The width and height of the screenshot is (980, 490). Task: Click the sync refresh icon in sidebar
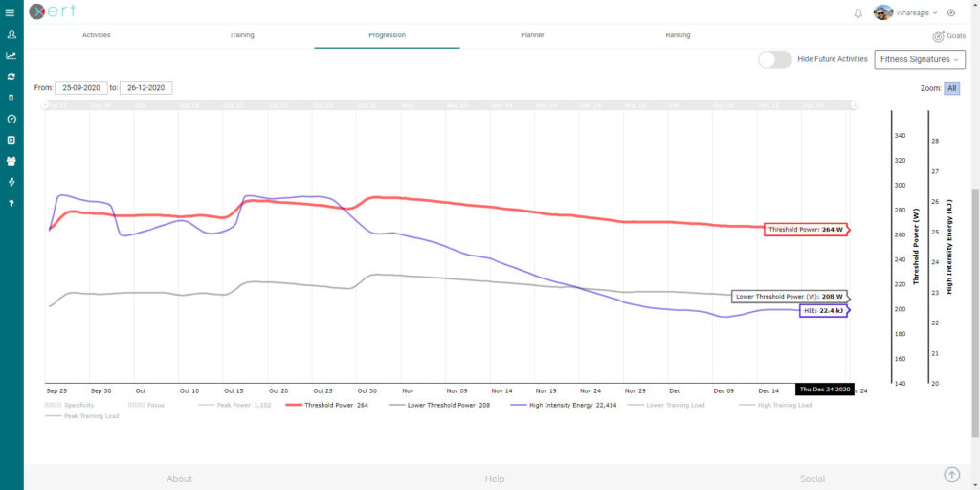11,77
